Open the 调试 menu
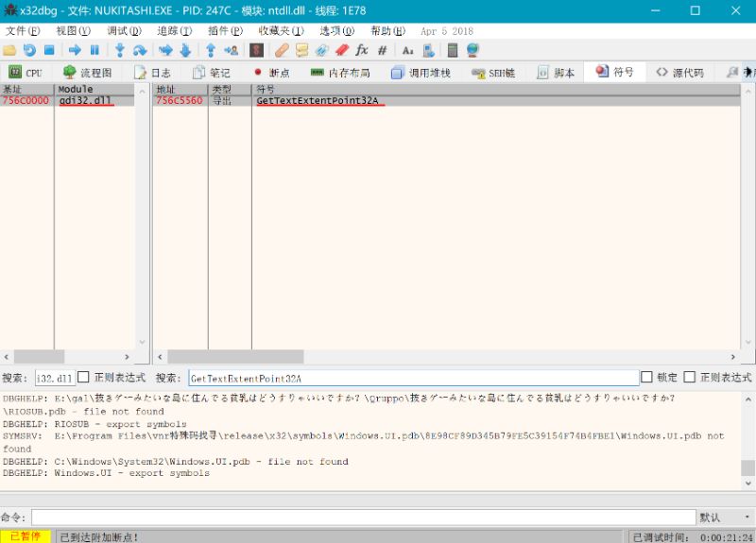The image size is (756, 543). [x=123, y=30]
